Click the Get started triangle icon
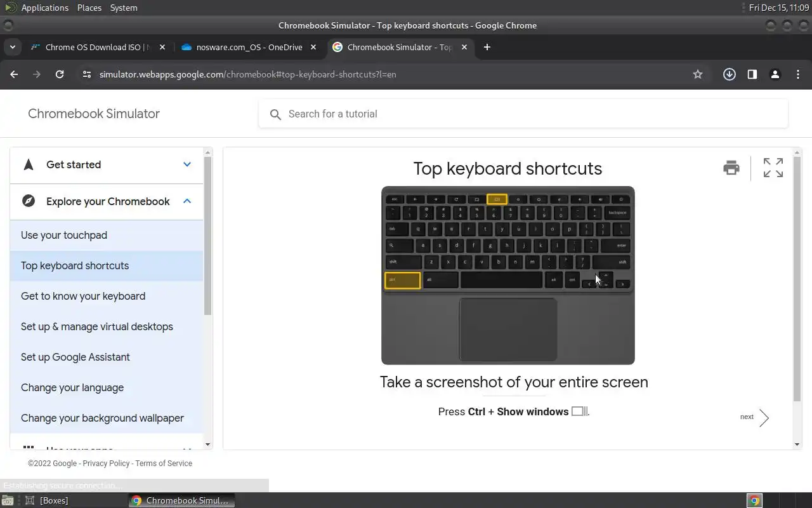Viewport: 812px width, 508px height. pos(28,164)
